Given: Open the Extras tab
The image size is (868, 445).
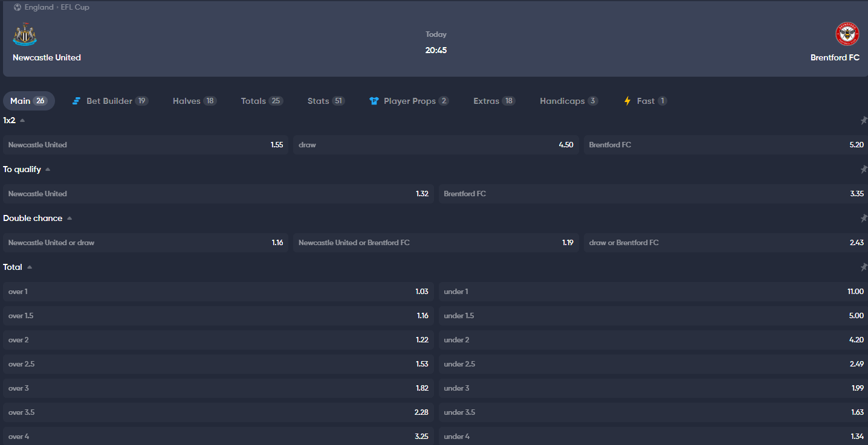Looking at the screenshot, I should (494, 101).
